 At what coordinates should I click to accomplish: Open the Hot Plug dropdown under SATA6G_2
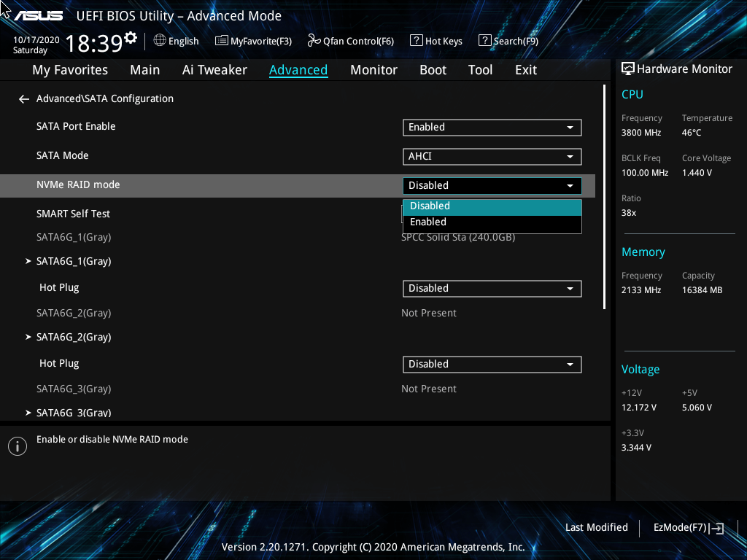492,365
